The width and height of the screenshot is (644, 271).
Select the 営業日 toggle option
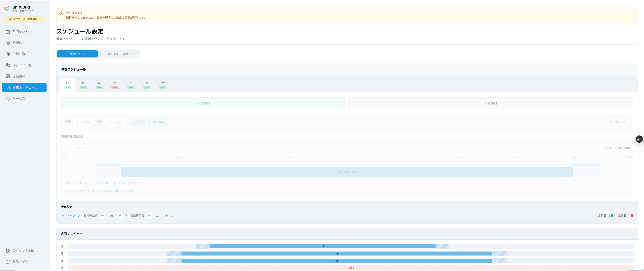point(203,103)
